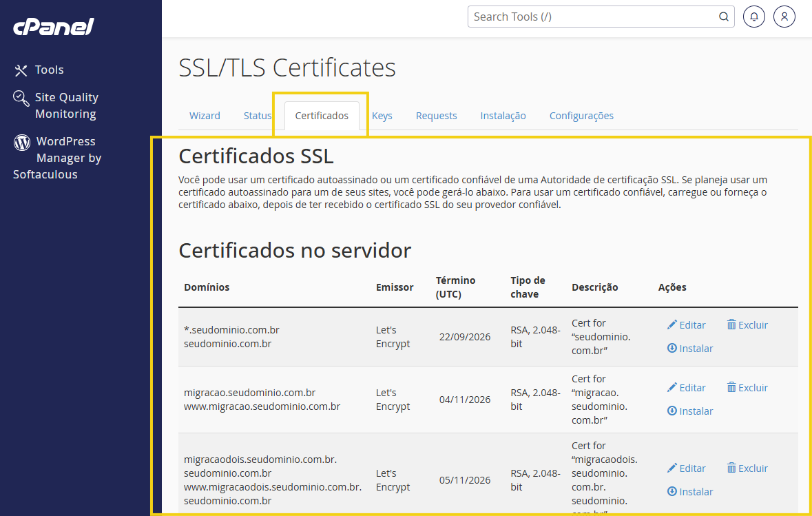Image resolution: width=812 pixels, height=516 pixels.
Task: Go to the Instalação tab
Action: point(503,116)
